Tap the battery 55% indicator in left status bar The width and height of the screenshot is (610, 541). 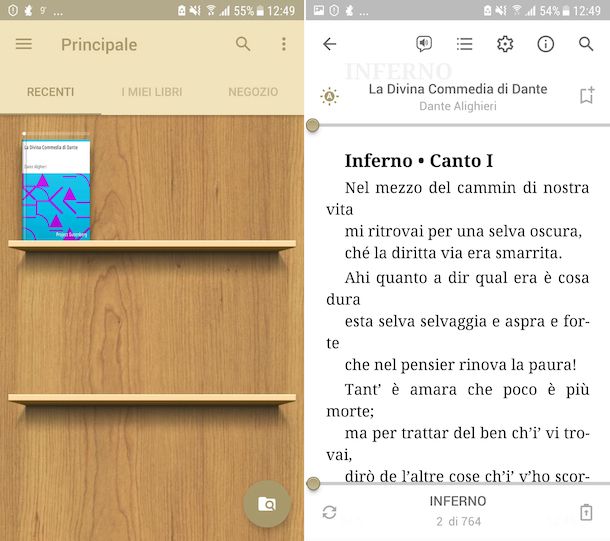[x=249, y=11]
